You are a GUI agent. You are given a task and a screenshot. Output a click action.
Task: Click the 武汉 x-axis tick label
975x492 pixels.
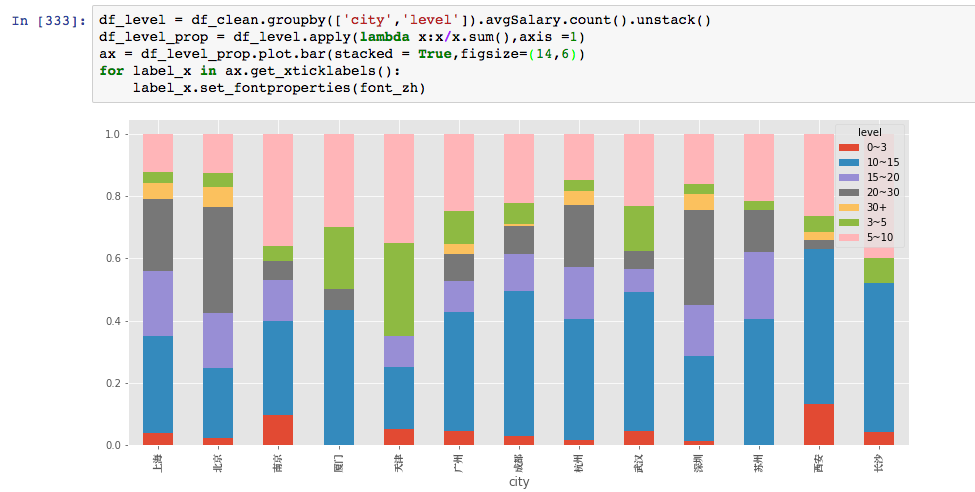click(x=639, y=463)
